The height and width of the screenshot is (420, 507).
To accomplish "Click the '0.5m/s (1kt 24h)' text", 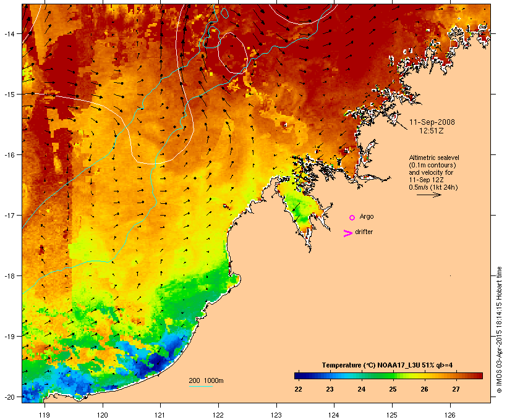I will coord(433,187).
